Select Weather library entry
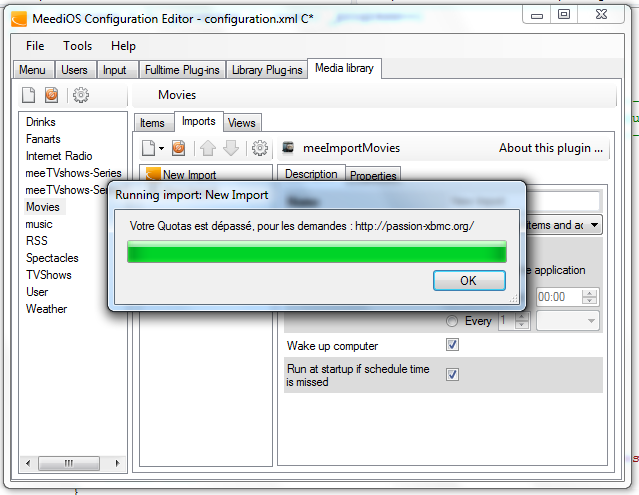 tap(46, 309)
